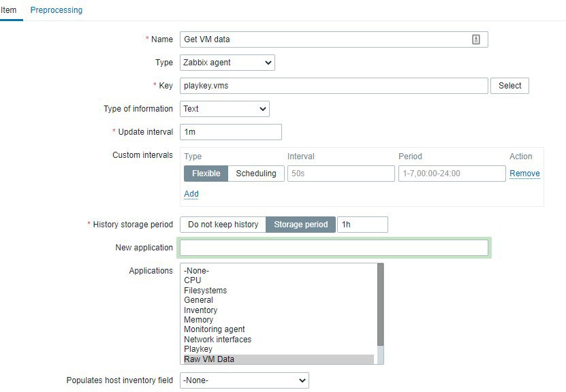Select Monitoring agent in the Applications list
Screen dimensions: 566x392
(279, 329)
